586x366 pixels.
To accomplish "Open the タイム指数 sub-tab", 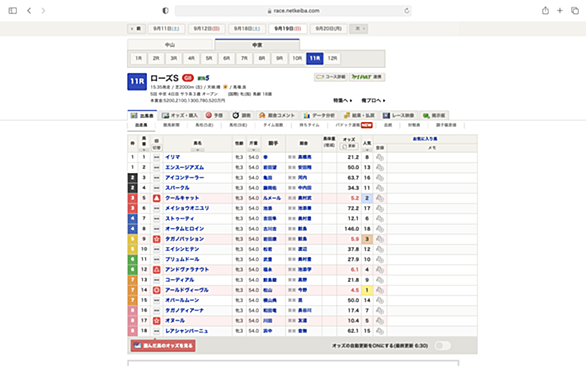I will click(273, 125).
